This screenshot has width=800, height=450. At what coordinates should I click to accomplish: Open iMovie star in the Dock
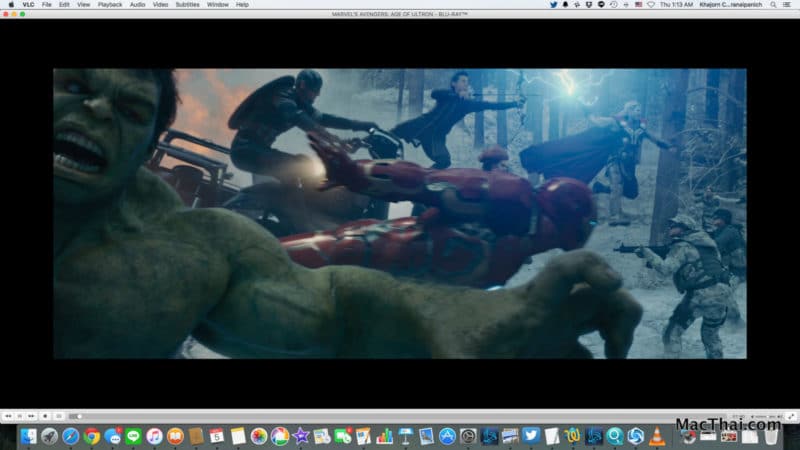(x=301, y=436)
